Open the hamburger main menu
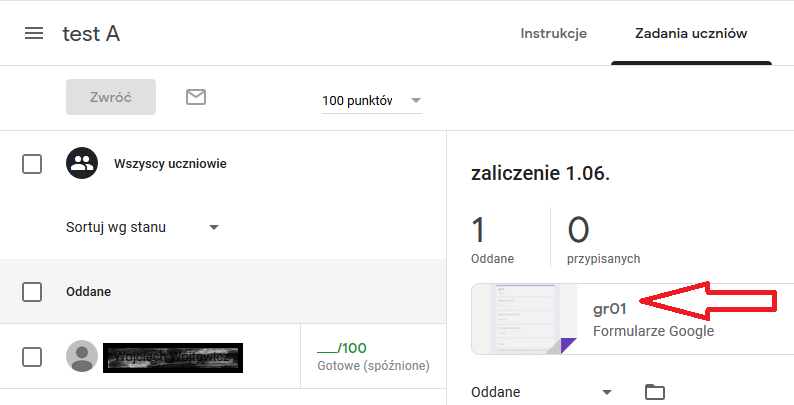Screen dimensions: 794x405 click(34, 33)
